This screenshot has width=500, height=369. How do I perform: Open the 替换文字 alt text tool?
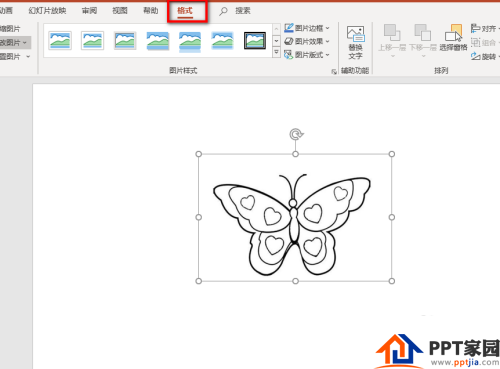[355, 42]
